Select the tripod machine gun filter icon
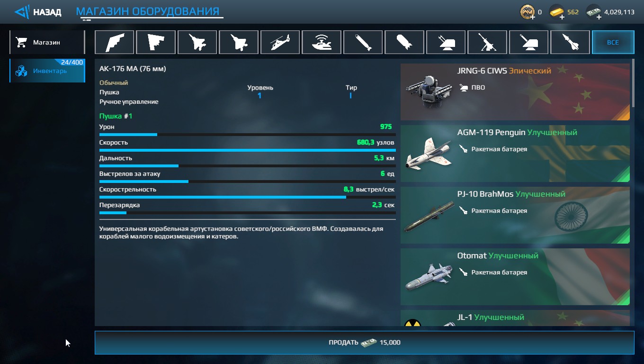The image size is (644, 364). coord(487,42)
